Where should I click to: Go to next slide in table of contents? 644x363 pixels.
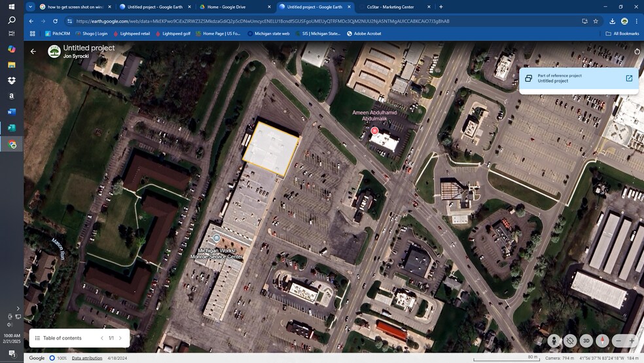120,338
